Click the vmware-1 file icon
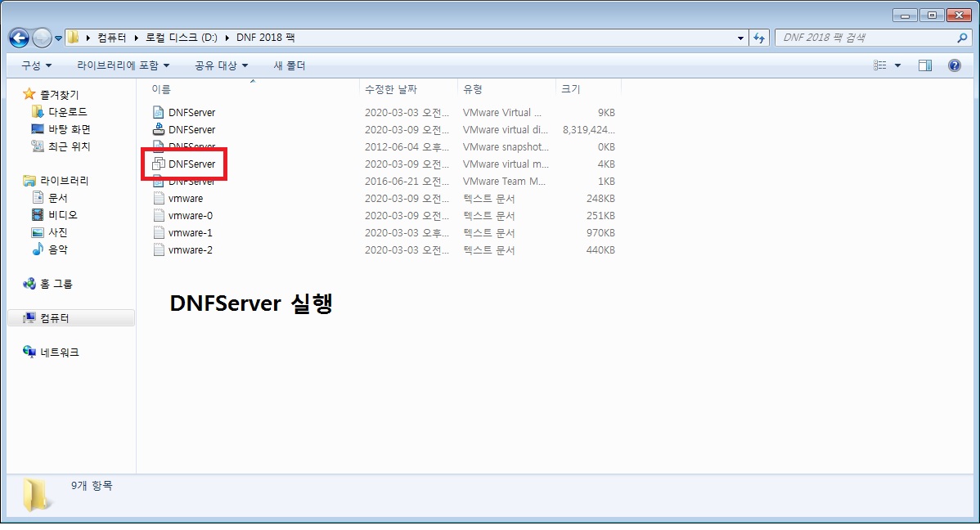980x530 pixels. (159, 232)
